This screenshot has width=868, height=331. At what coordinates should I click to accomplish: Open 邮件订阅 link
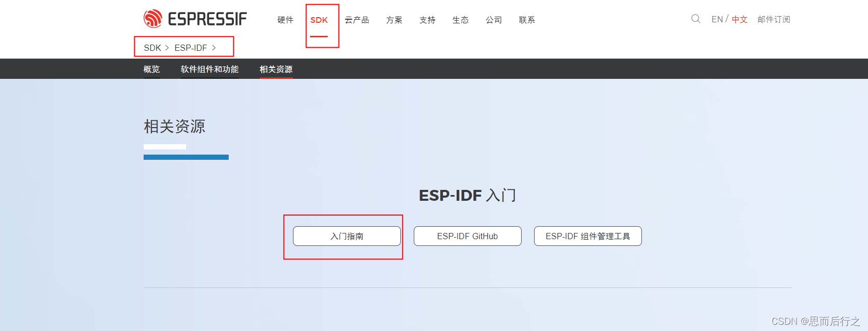point(774,19)
